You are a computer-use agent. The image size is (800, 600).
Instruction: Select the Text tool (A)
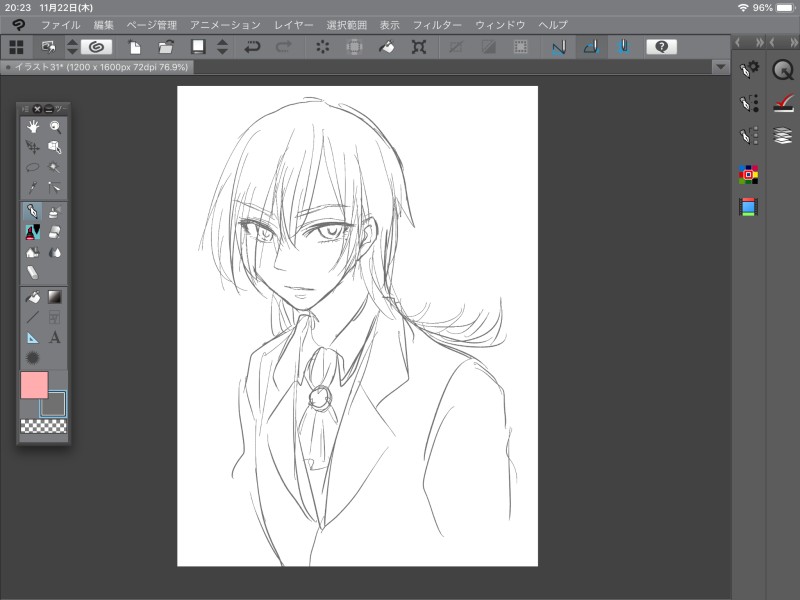point(55,337)
